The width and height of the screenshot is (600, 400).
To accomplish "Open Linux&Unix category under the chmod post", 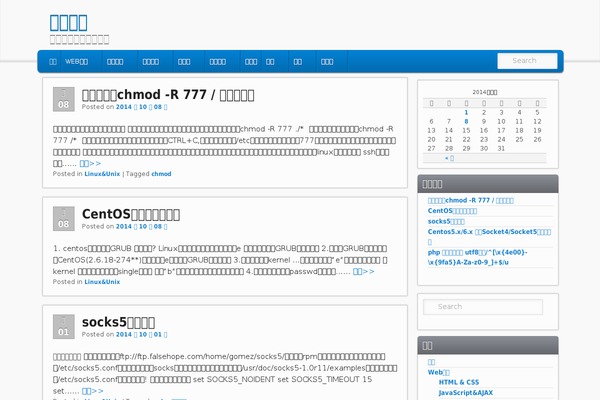I will point(102,174).
